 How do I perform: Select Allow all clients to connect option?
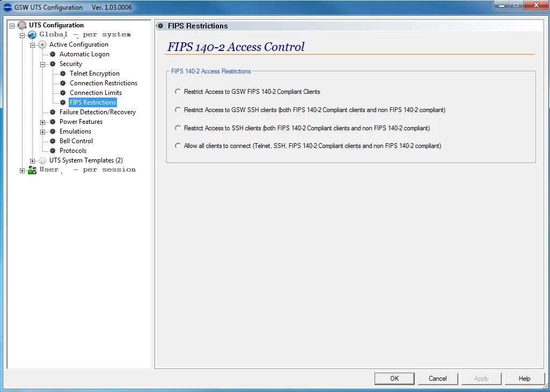click(x=178, y=145)
